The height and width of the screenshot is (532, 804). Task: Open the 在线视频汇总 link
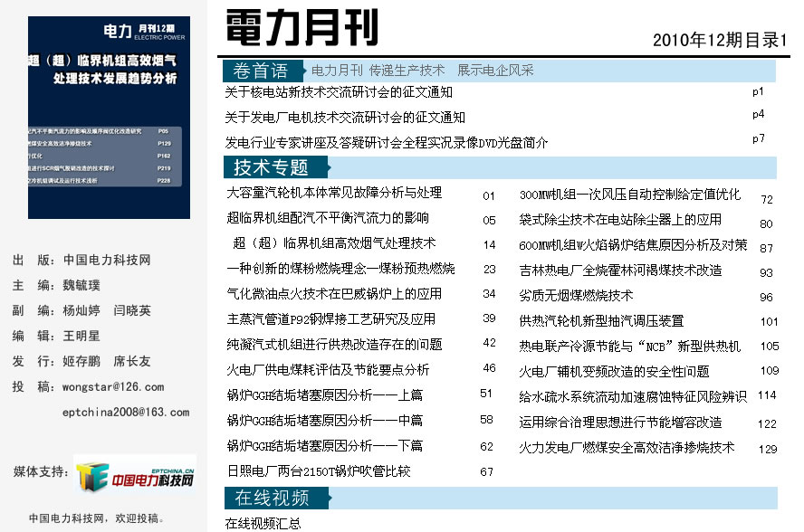[263, 523]
